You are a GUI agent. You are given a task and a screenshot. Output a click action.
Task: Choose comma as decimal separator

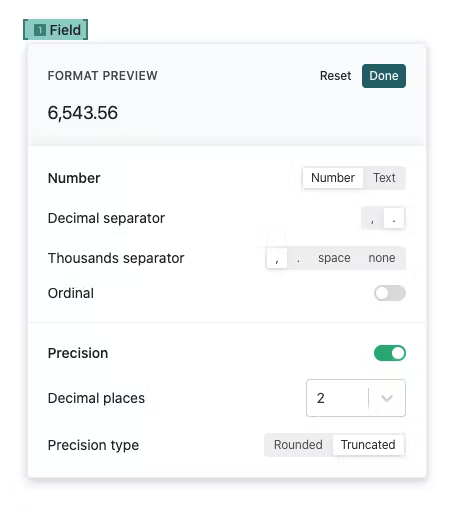pyautogui.click(x=372, y=218)
